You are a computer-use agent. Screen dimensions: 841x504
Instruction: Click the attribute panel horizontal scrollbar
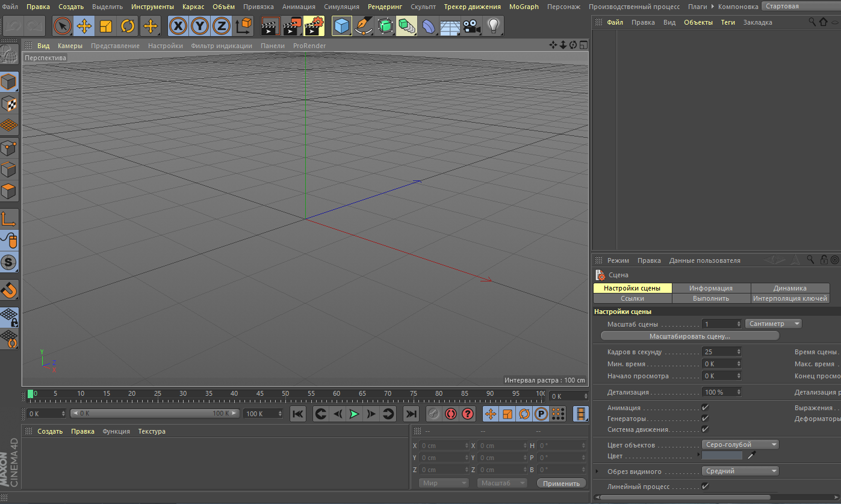[684, 497]
